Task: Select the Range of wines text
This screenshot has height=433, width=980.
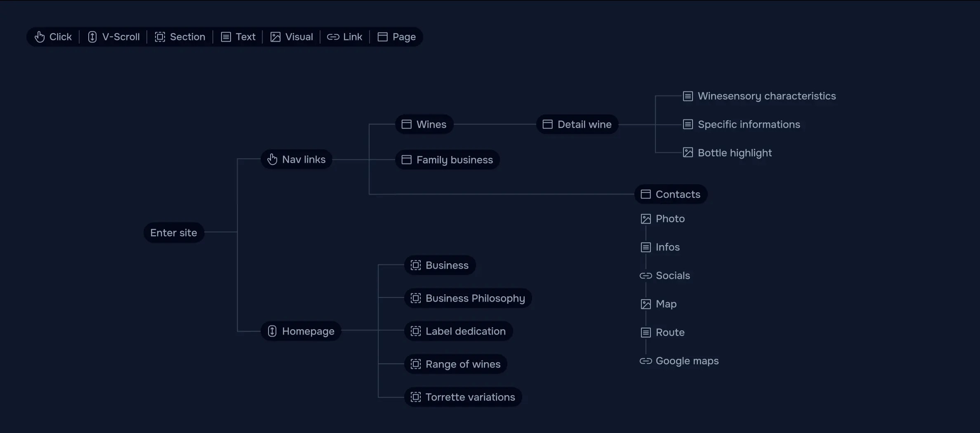Action: 463,365
